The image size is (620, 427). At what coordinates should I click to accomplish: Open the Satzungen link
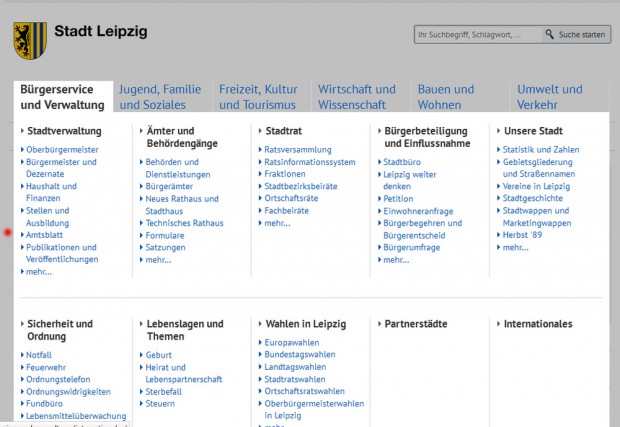[165, 248]
